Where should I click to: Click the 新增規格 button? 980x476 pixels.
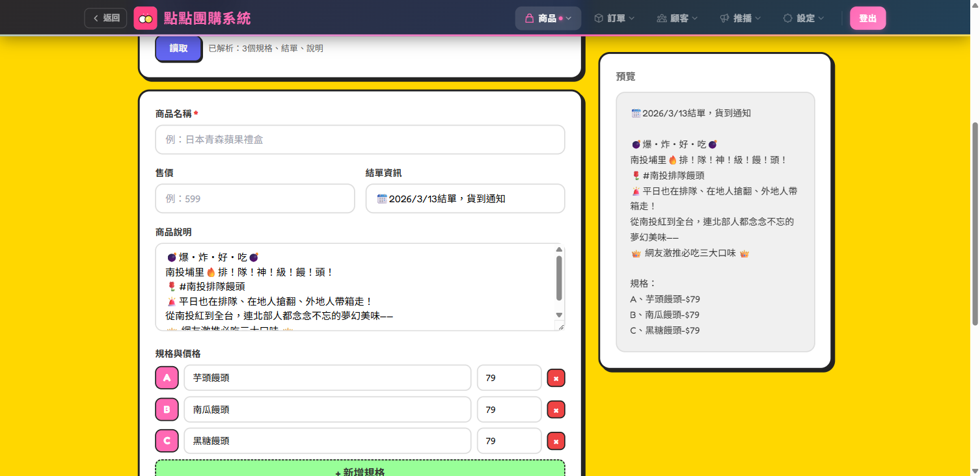click(360, 469)
